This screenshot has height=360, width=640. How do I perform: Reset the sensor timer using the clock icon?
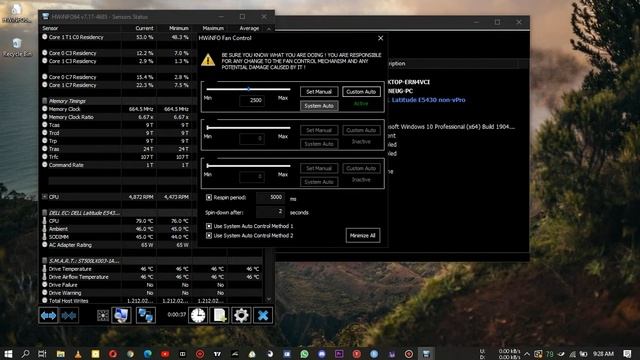pyautogui.click(x=198, y=316)
